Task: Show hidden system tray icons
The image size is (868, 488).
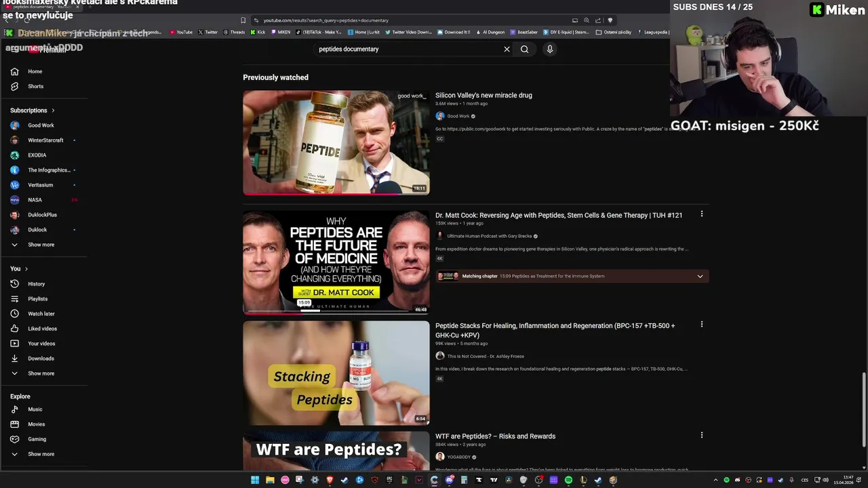Action: tap(717, 480)
